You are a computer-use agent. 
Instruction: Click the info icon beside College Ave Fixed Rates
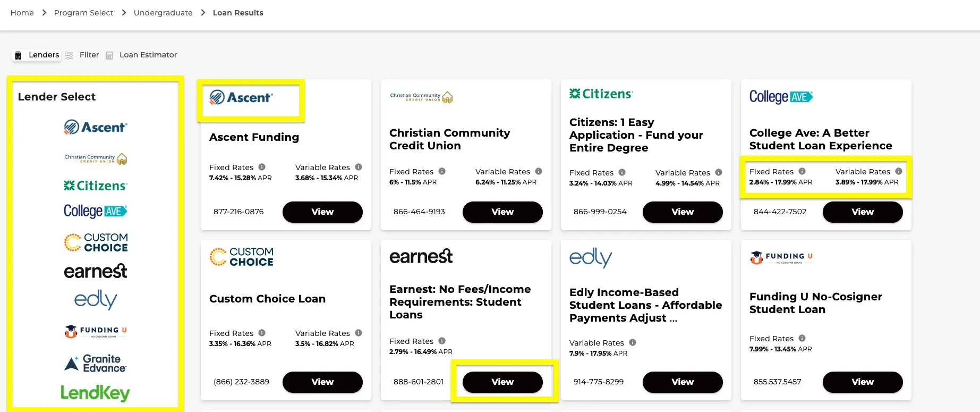click(x=802, y=171)
